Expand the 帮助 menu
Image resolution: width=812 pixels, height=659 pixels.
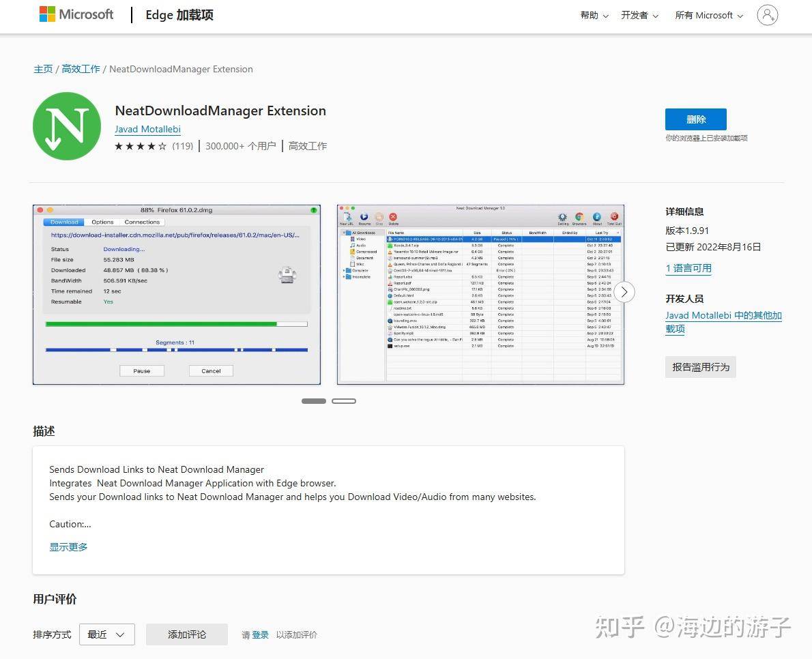point(594,16)
